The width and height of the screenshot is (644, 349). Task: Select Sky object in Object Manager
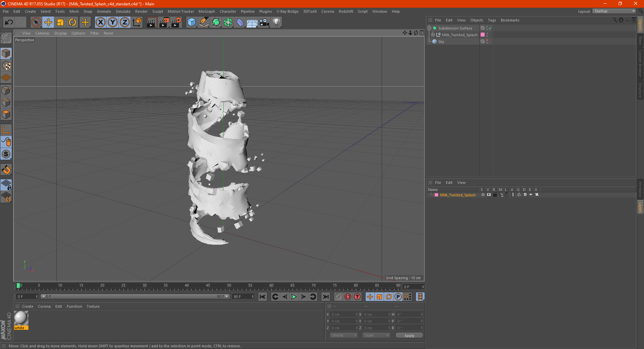click(x=441, y=42)
